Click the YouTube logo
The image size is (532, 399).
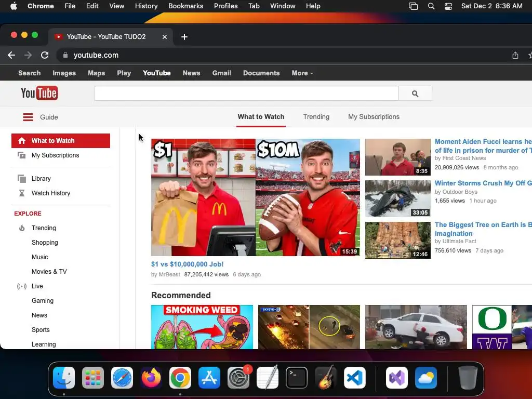click(x=39, y=93)
